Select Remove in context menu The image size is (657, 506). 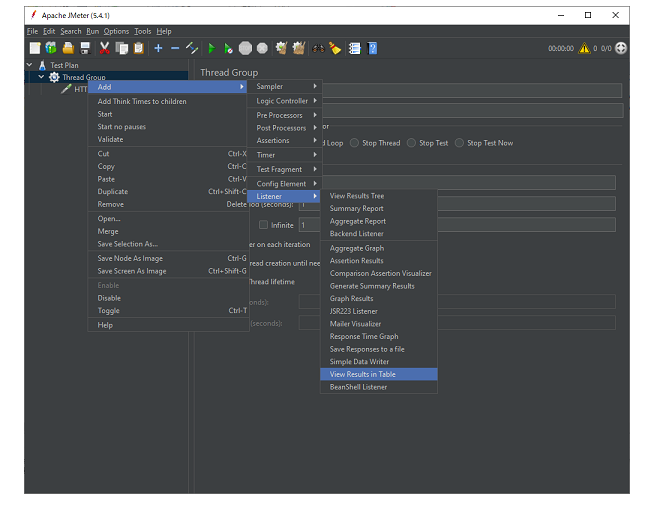point(168,204)
